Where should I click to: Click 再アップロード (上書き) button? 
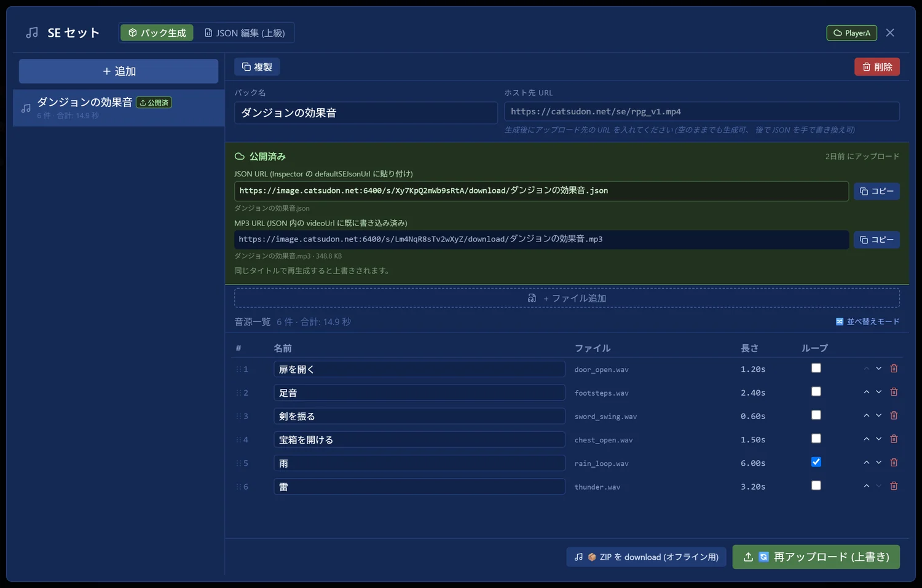pos(816,557)
